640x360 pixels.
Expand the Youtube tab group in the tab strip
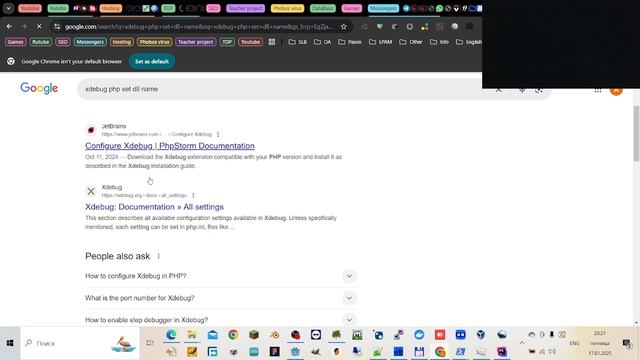29,8
